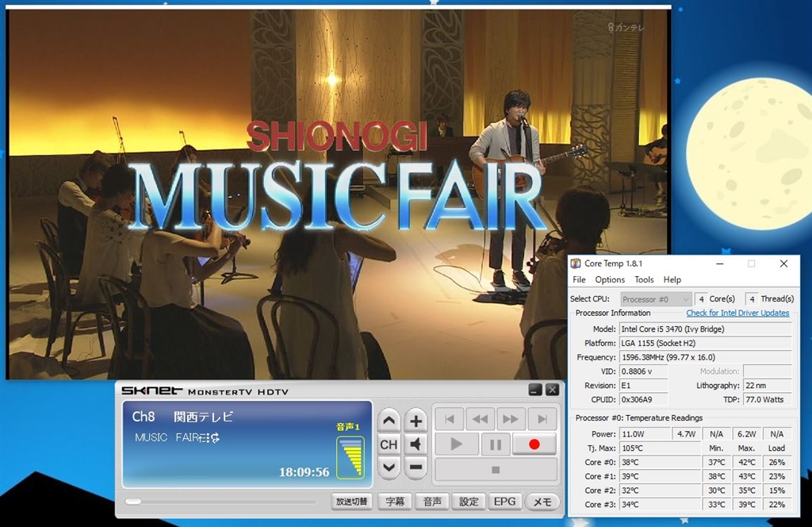Click the 放送切替 button
This screenshot has width=812, height=527.
[351, 502]
